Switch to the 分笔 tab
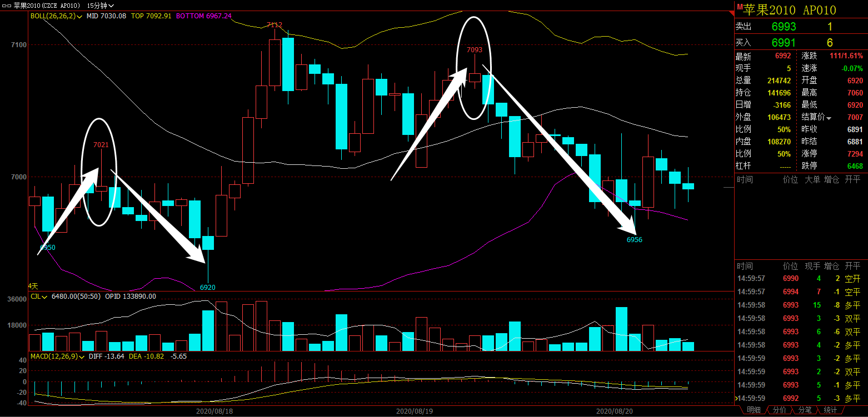The image size is (868, 417). click(804, 410)
